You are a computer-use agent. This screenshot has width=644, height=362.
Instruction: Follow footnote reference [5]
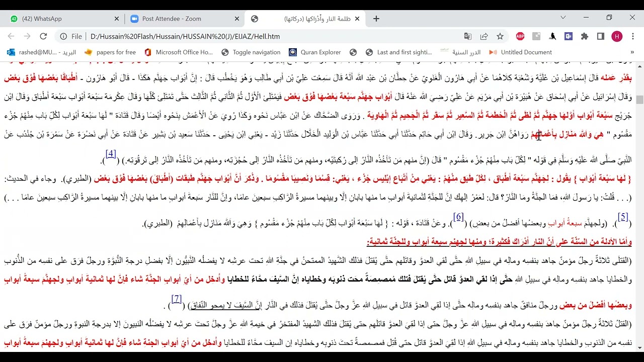[x=623, y=217]
